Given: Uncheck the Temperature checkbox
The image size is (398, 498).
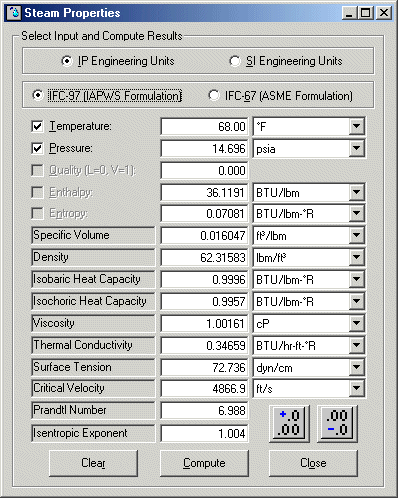Looking at the screenshot, I should (x=37, y=126).
